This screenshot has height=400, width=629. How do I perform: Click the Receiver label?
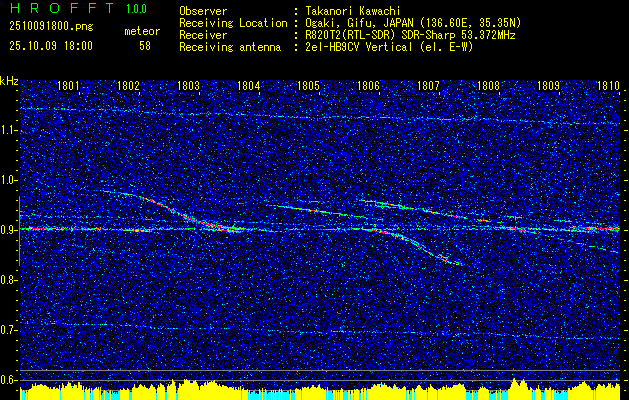(x=203, y=35)
